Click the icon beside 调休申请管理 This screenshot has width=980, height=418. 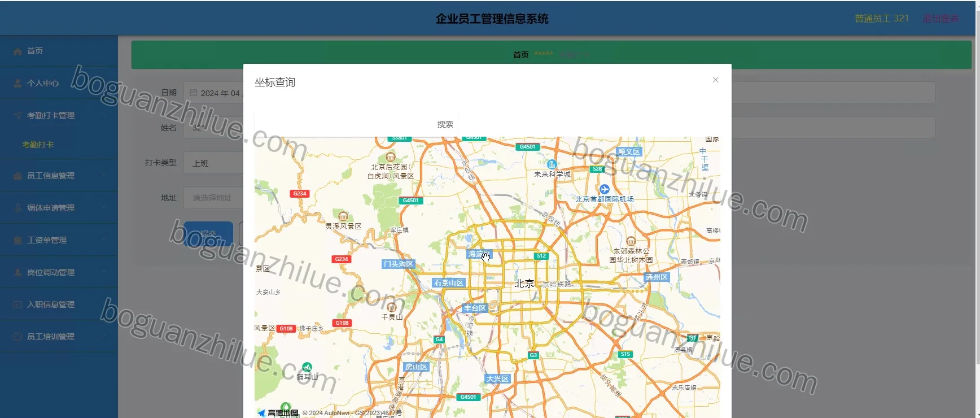click(17, 208)
